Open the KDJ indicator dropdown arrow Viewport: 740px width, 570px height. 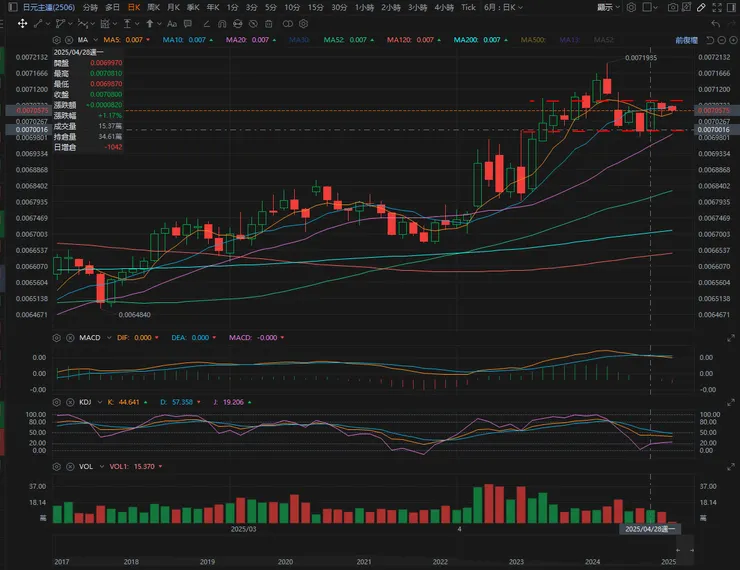pos(100,402)
